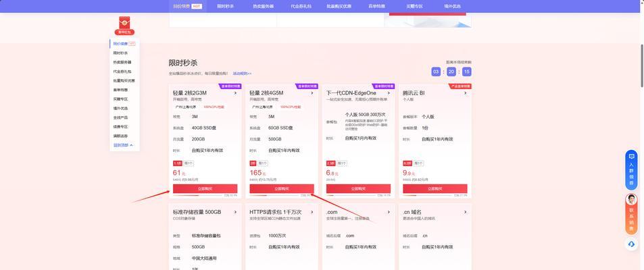Switch to 批量购买优惠 top nav tab
The width and height of the screenshot is (644, 270).
339,6
